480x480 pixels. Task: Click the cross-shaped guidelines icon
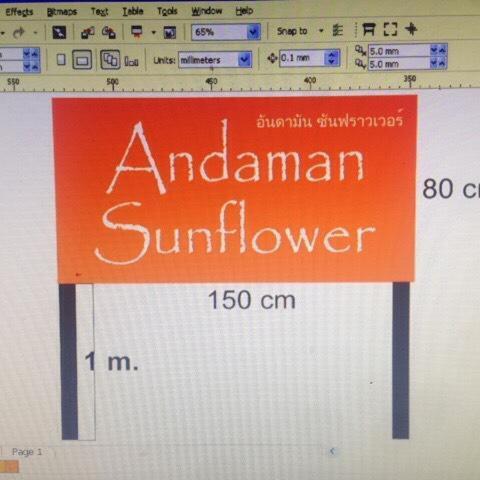point(411,29)
